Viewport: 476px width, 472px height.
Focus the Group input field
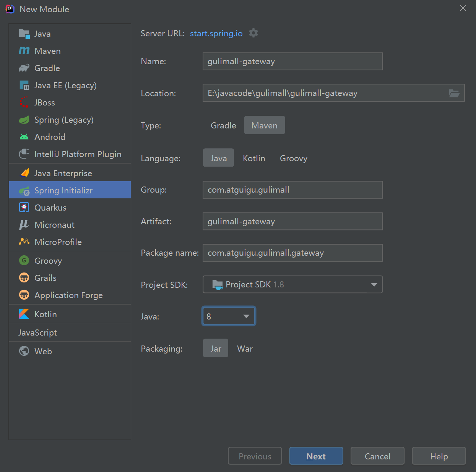292,190
